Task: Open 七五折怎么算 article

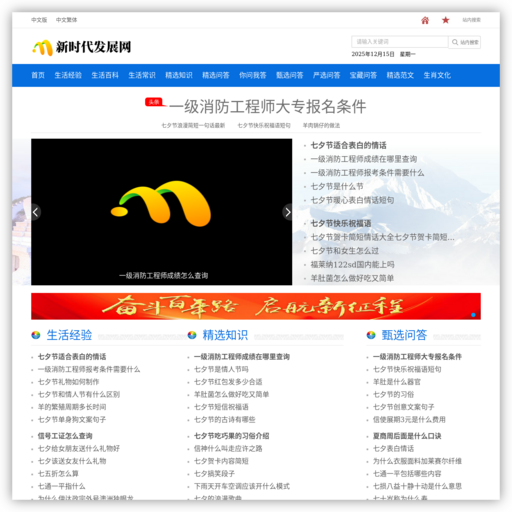Action: (58, 474)
